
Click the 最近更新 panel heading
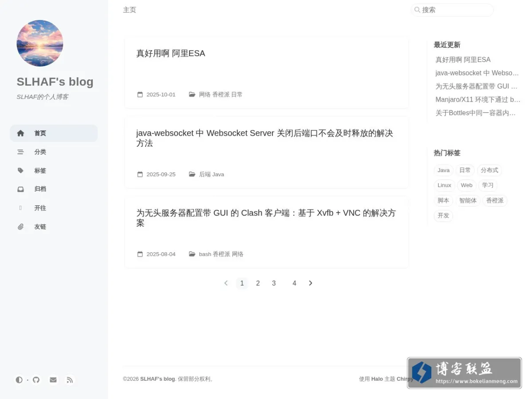click(447, 45)
